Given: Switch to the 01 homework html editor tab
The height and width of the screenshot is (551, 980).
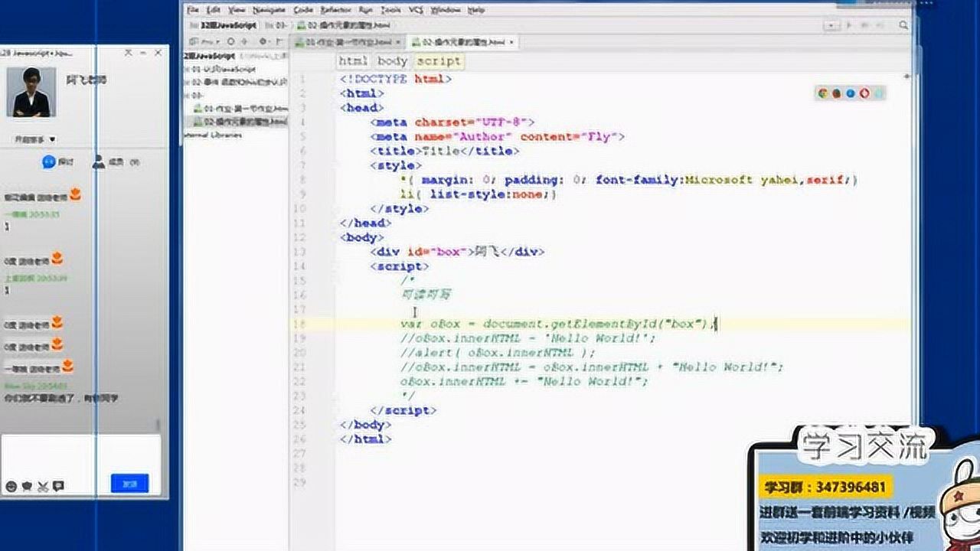Looking at the screenshot, I should tap(348, 41).
